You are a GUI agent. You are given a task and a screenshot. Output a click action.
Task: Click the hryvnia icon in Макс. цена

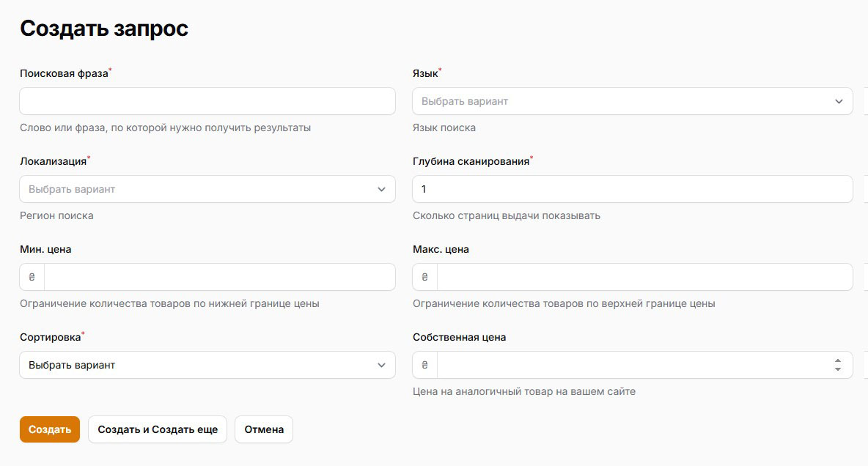[425, 278]
